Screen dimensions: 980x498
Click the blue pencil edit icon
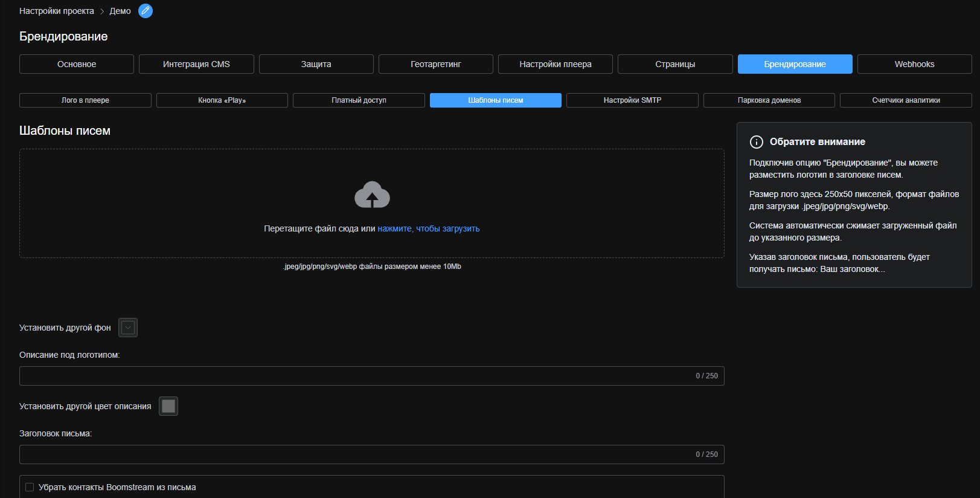[x=146, y=11]
